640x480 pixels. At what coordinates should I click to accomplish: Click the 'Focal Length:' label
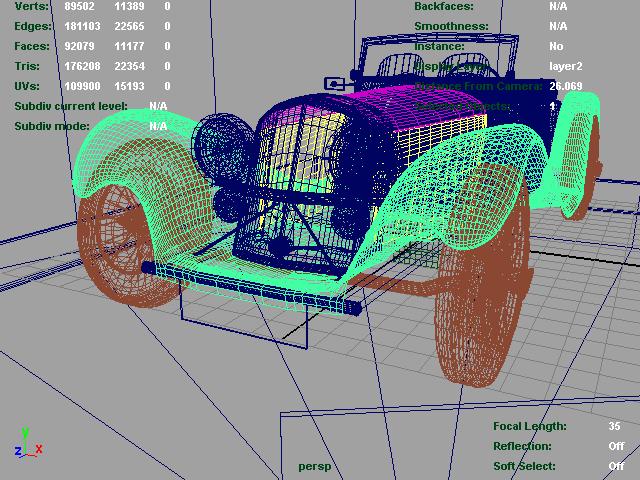(x=530, y=426)
